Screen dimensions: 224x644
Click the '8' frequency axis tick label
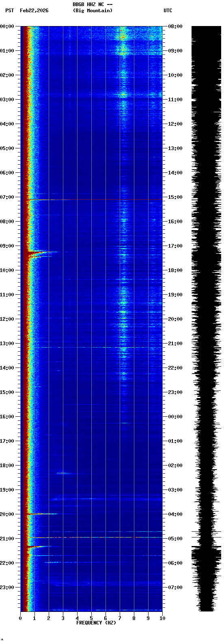click(134, 618)
